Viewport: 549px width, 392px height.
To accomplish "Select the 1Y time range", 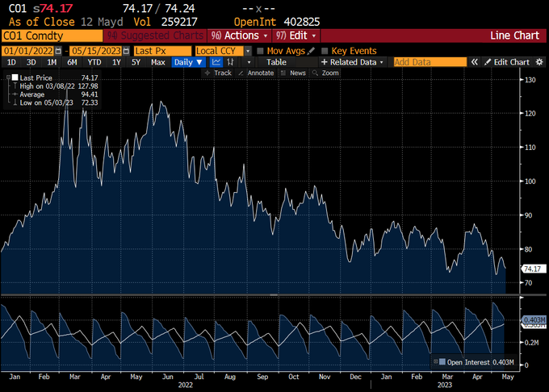I will [x=116, y=62].
